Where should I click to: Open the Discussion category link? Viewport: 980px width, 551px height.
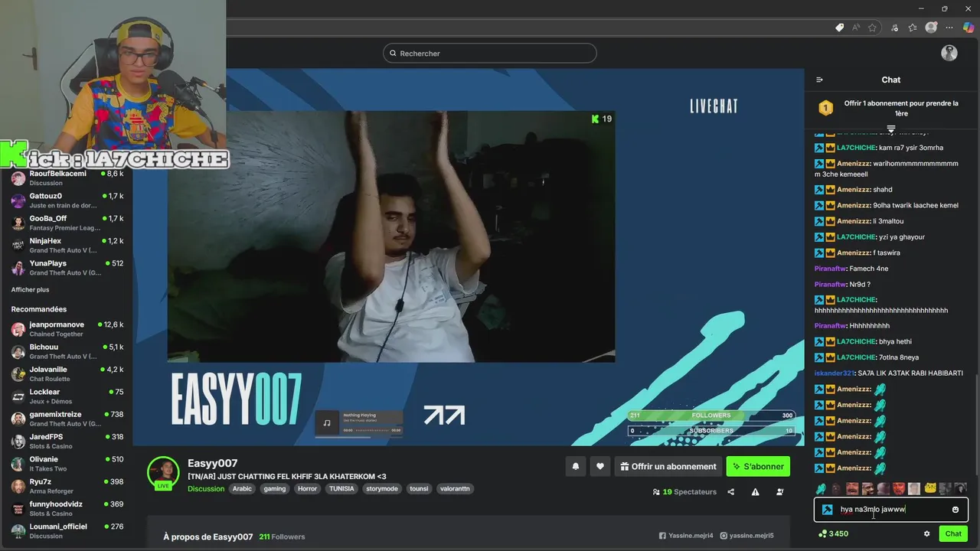point(206,489)
